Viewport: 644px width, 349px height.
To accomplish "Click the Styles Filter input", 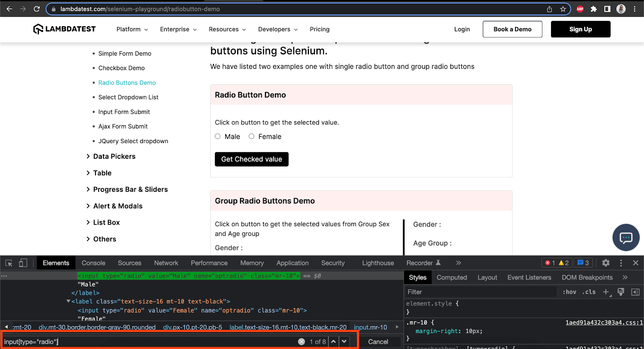I will coord(481,292).
